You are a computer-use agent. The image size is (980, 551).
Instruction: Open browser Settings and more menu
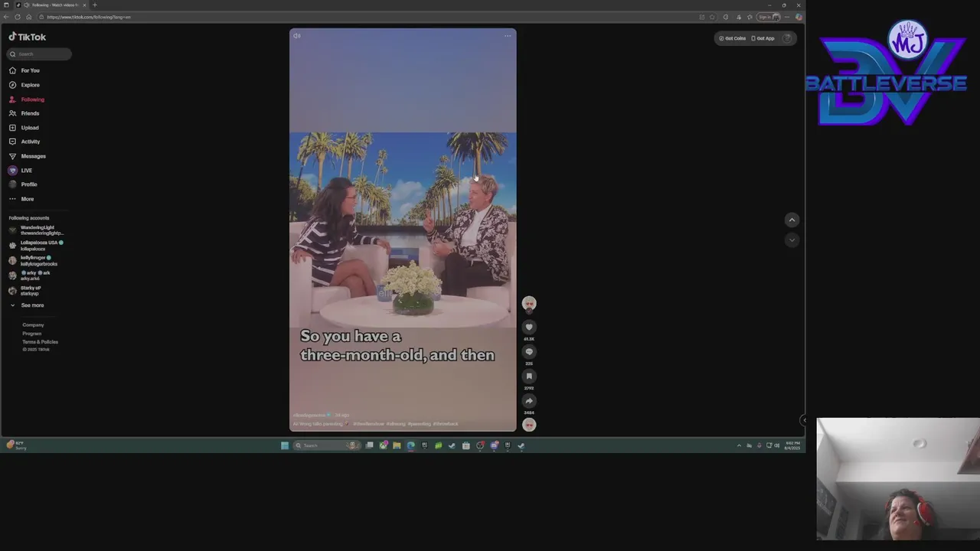788,17
